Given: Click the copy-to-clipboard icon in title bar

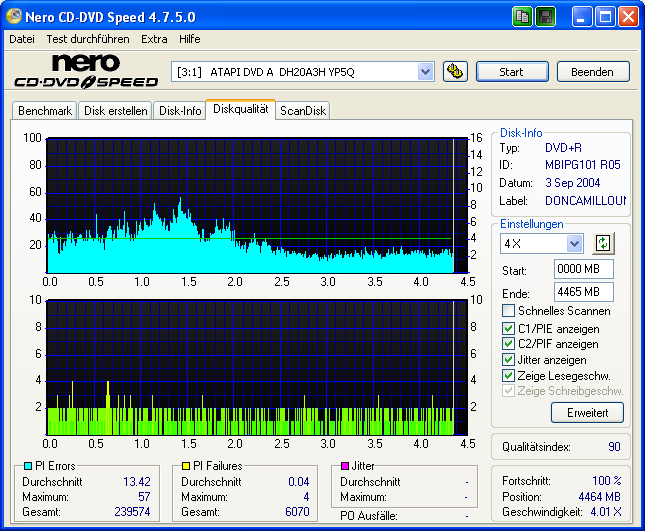Looking at the screenshot, I should [522, 17].
